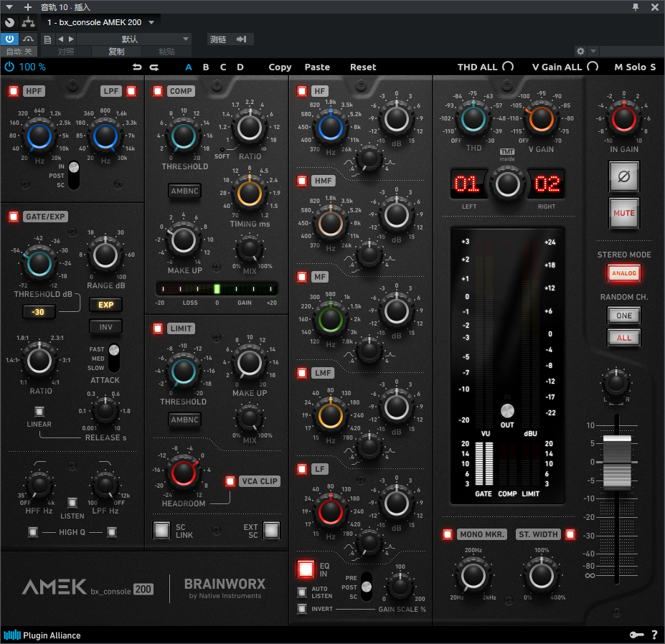This screenshot has width=665, height=644.
Task: Open the insert menu triangle at top-left
Action: click(x=9, y=7)
